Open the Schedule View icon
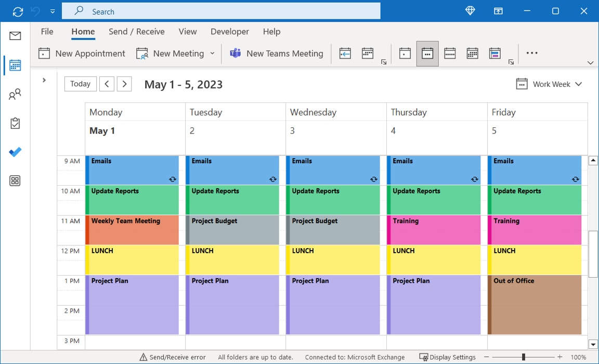Image resolution: width=599 pixels, height=364 pixels. coord(494,53)
